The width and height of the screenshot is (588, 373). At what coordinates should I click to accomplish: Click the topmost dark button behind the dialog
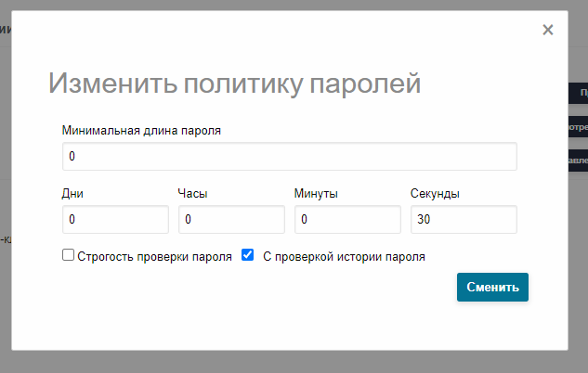(x=578, y=93)
